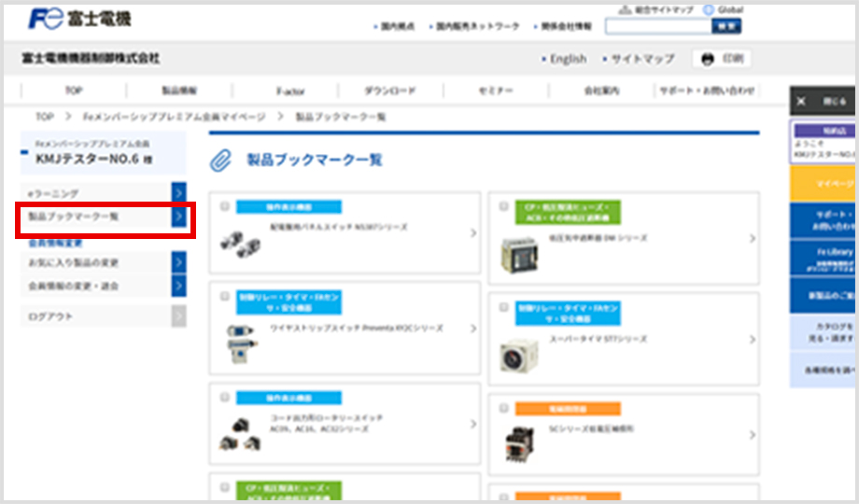Click the printer icon button
Image resolution: width=859 pixels, height=504 pixels.
point(722,59)
